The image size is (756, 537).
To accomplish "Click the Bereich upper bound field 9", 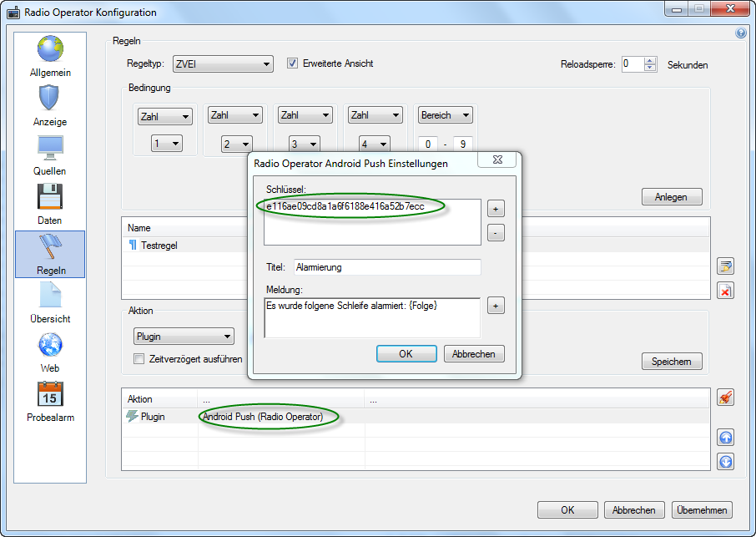I will (463, 144).
